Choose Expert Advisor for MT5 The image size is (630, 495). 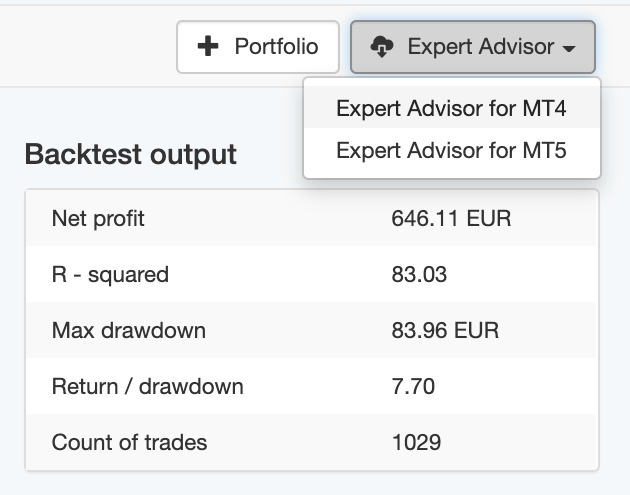452,151
